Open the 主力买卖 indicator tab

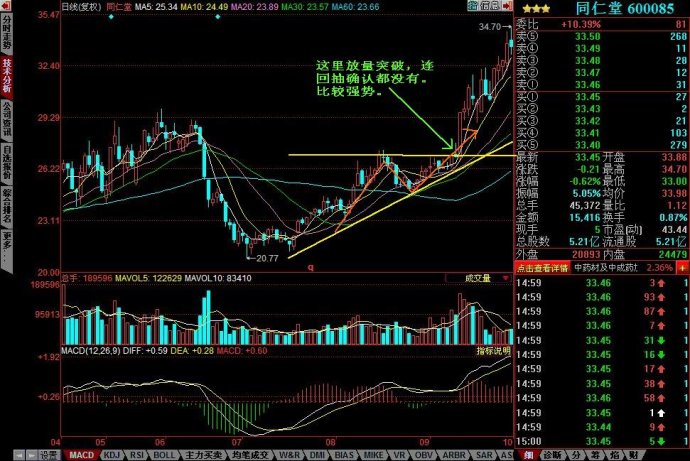(202, 455)
